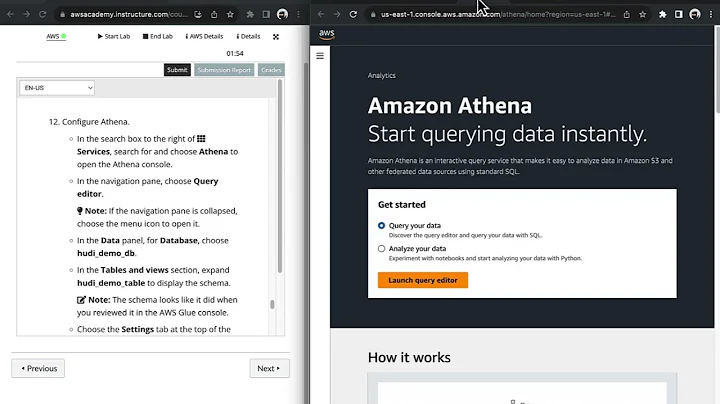The image size is (720, 404).
Task: Toggle side panel icon in left browser
Action: tap(266, 15)
